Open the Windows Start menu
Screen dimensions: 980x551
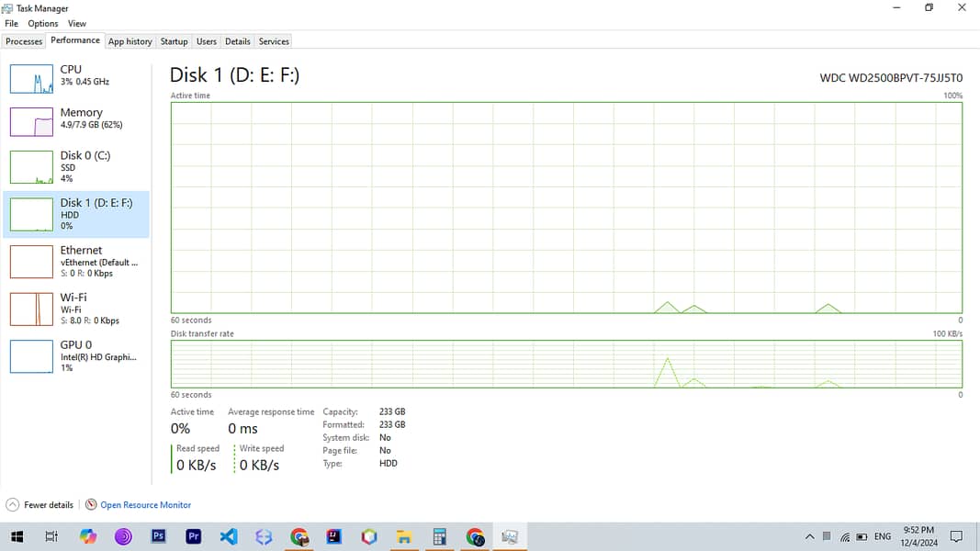pos(17,536)
